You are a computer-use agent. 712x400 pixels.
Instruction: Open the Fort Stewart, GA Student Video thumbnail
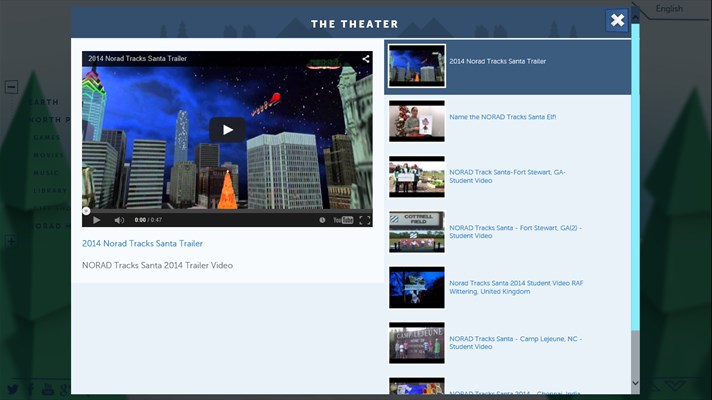click(417, 177)
